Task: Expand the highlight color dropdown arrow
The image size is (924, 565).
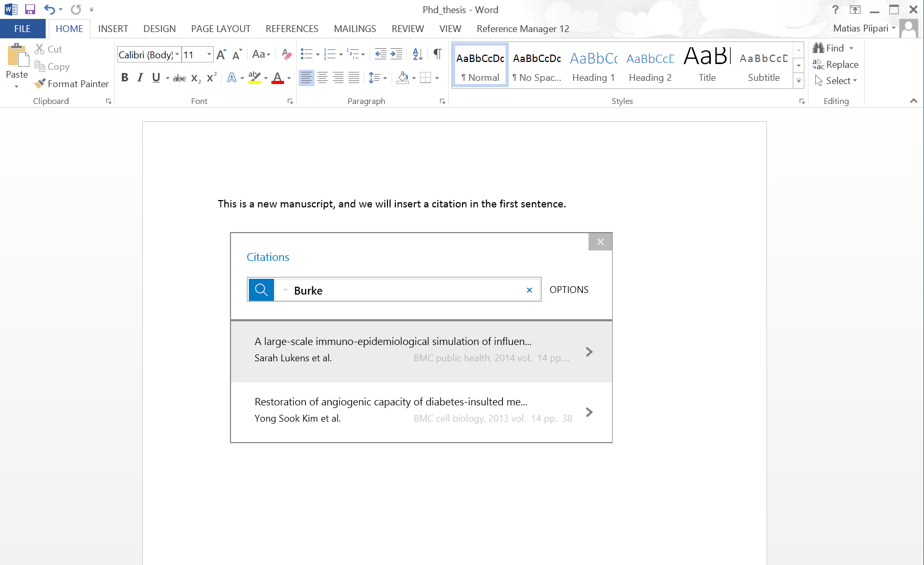Action: click(266, 78)
